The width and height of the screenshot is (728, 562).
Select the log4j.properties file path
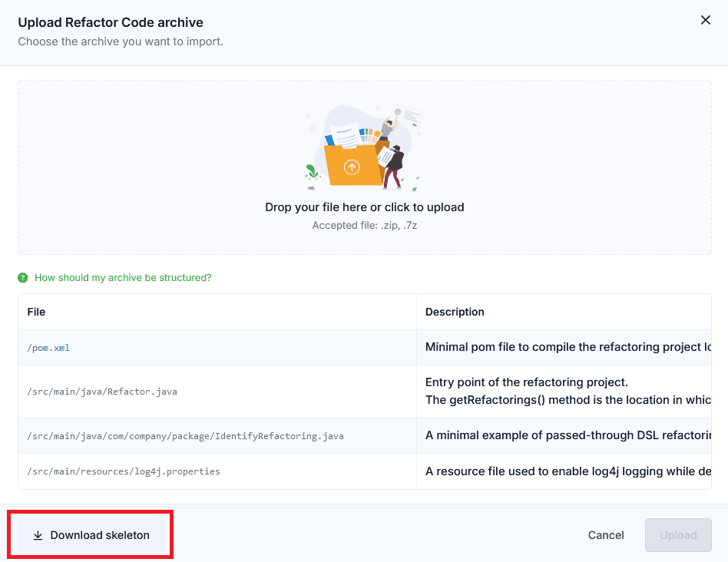point(124,471)
